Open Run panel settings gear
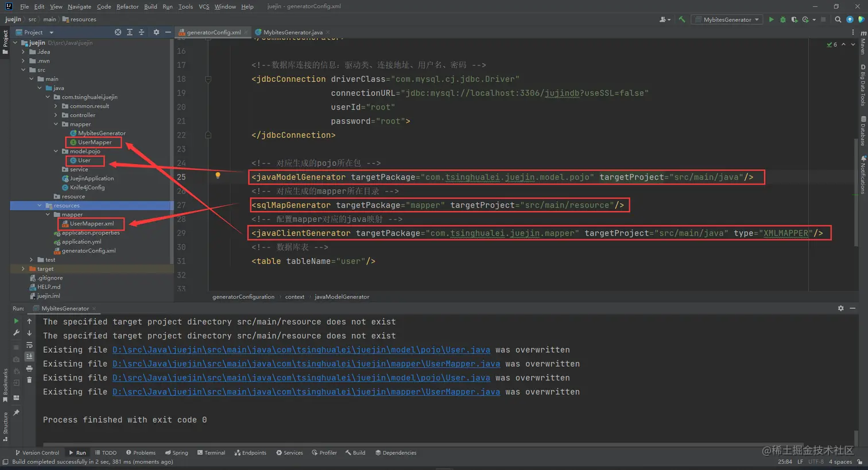 (840, 309)
